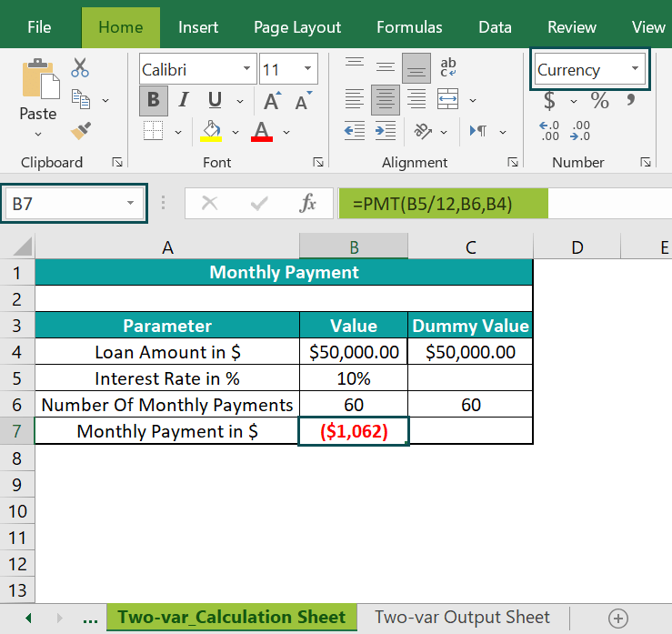Apply Accounting dollar number format

(549, 101)
